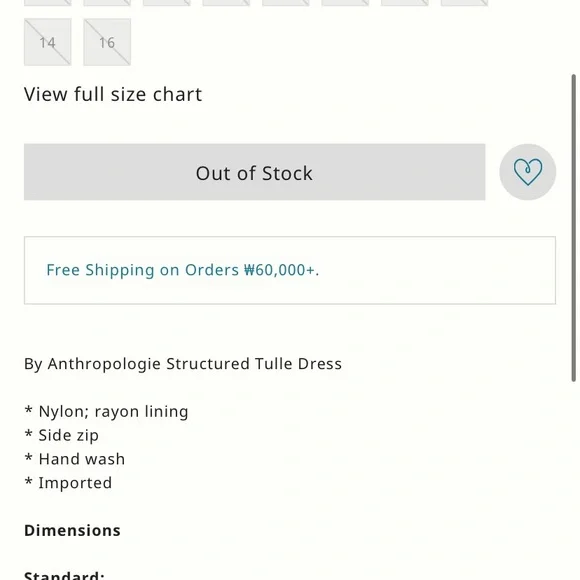
Task: Click the Standard: heading at bottom
Action: pyautogui.click(x=64, y=575)
